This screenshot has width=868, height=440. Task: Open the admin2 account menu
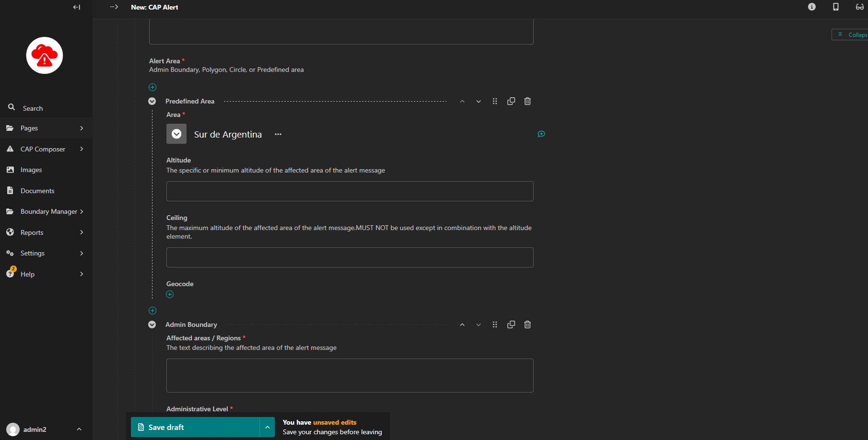(46, 429)
